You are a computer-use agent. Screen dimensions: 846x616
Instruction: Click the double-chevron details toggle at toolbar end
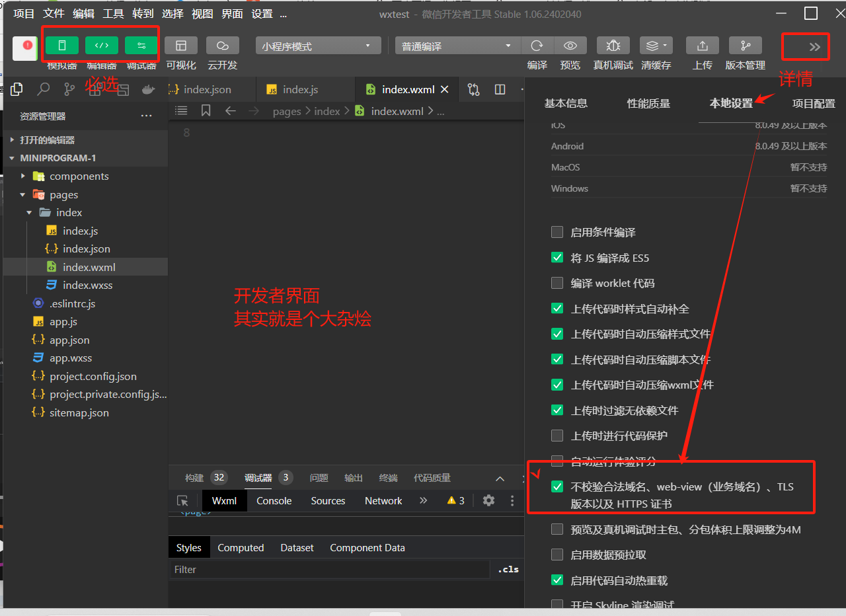[x=815, y=46]
